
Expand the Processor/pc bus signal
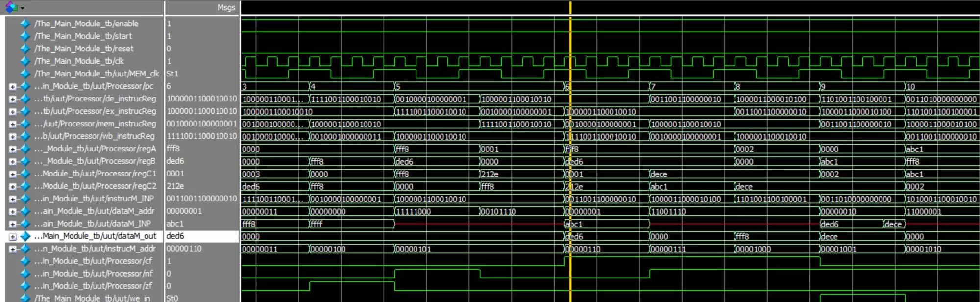[13, 86]
